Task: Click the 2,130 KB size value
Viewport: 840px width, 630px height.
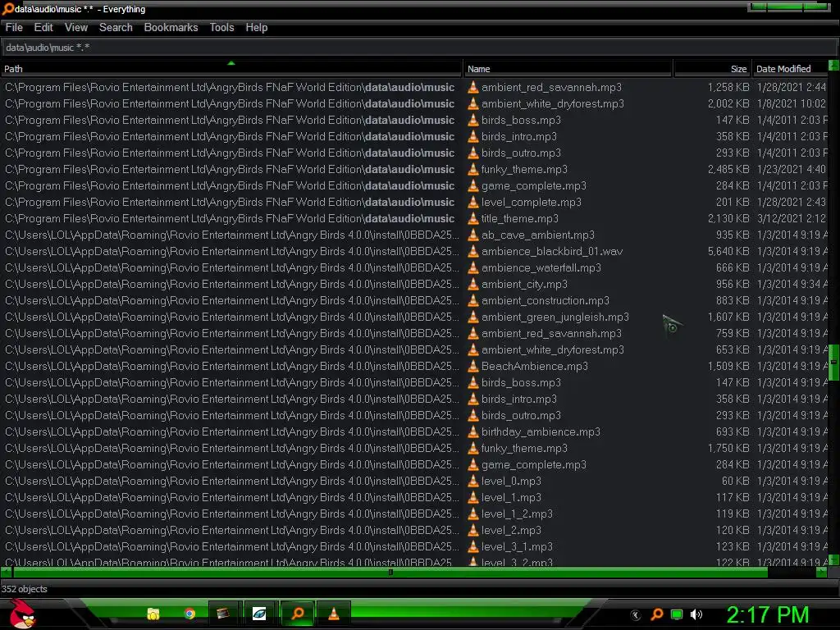Action: coord(728,218)
